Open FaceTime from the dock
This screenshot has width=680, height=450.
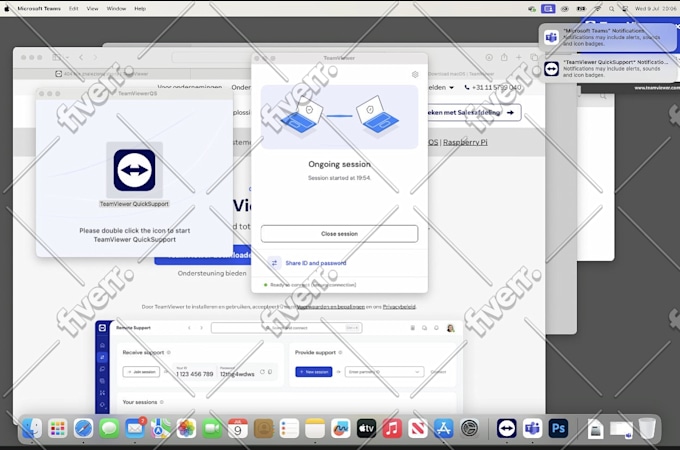[x=212, y=429]
